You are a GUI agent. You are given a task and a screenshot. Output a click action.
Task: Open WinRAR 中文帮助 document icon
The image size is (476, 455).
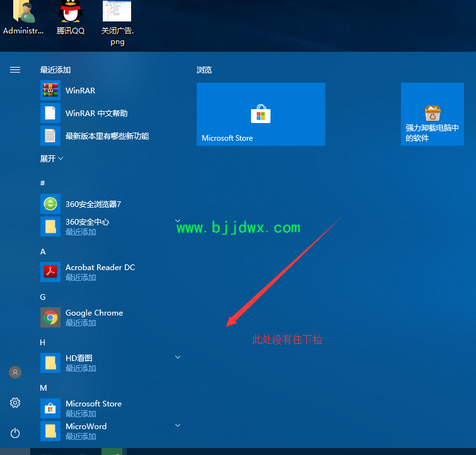click(x=50, y=113)
